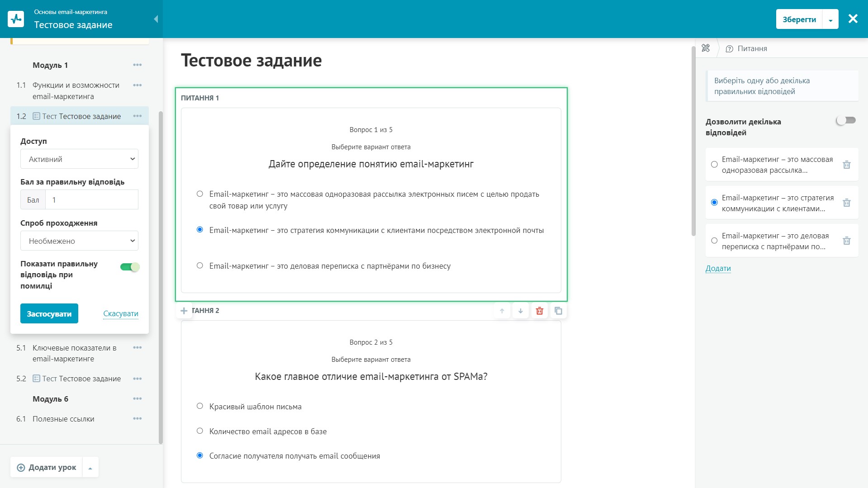Duplicate Питання 1 with copy icon
The width and height of the screenshot is (868, 488).
coord(558,311)
